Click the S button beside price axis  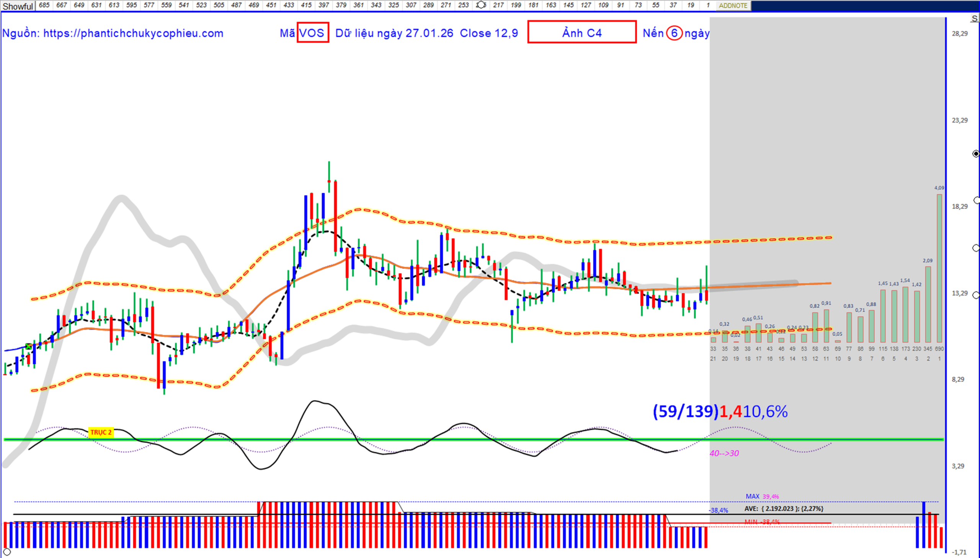(x=975, y=19)
